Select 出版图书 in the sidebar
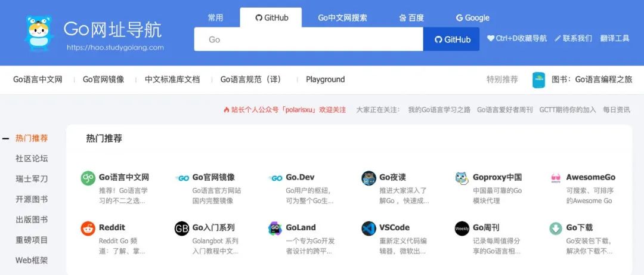This screenshot has height=275, width=644. point(32,220)
